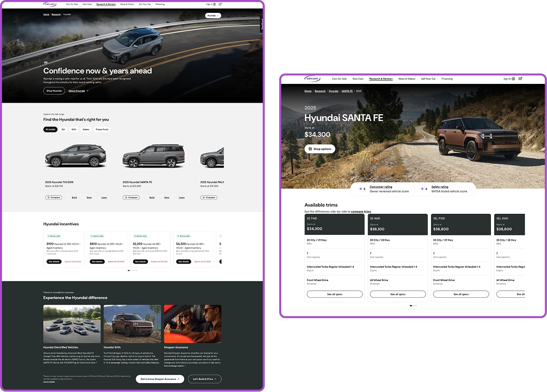Image resolution: width=547 pixels, height=392 pixels.
Task: Click Shop link under Hyundai TUCSON
Action: click(89, 197)
